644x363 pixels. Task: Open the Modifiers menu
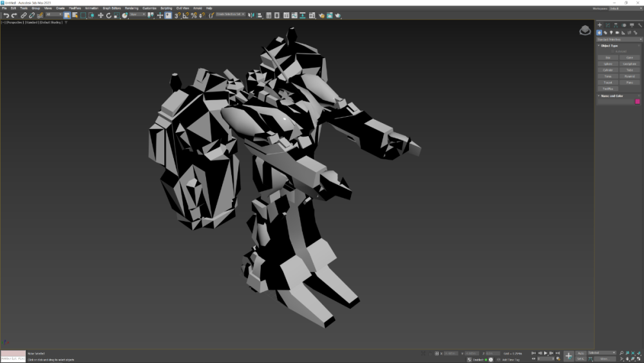[x=75, y=8]
